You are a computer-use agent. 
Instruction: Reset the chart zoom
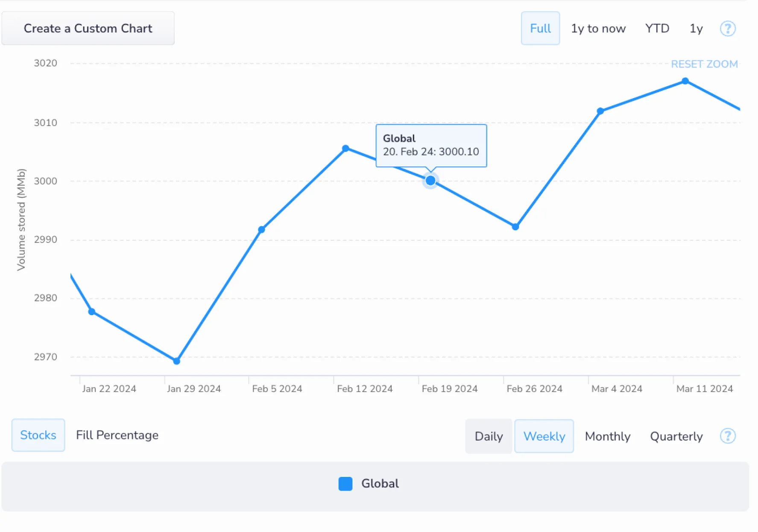pyautogui.click(x=704, y=64)
